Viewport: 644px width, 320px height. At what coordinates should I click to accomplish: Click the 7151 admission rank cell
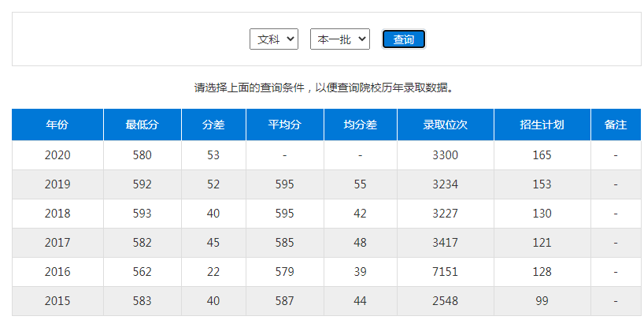click(445, 272)
